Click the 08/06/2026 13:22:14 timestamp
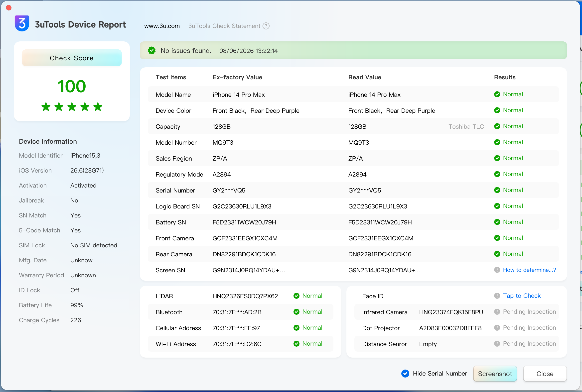582x392 pixels. [x=249, y=51]
